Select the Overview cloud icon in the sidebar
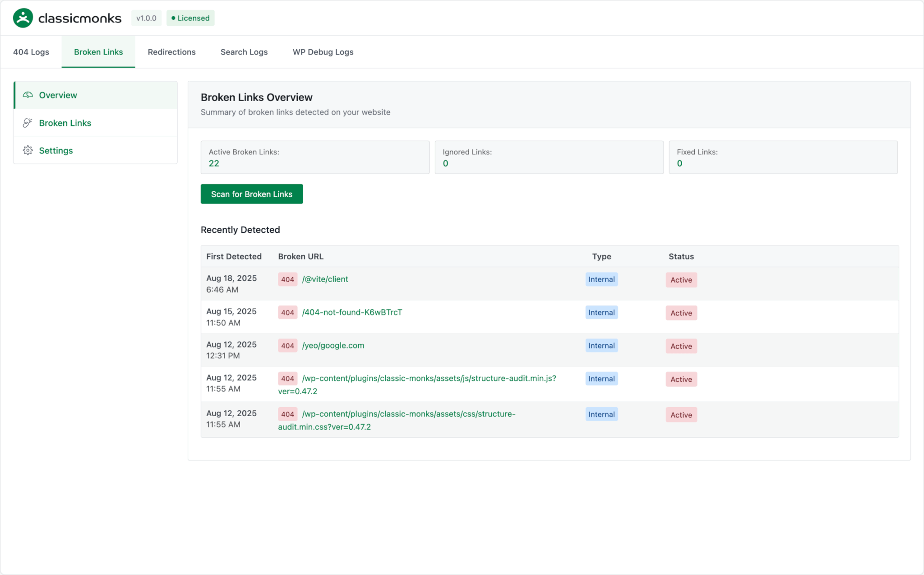The image size is (924, 575). coord(28,95)
